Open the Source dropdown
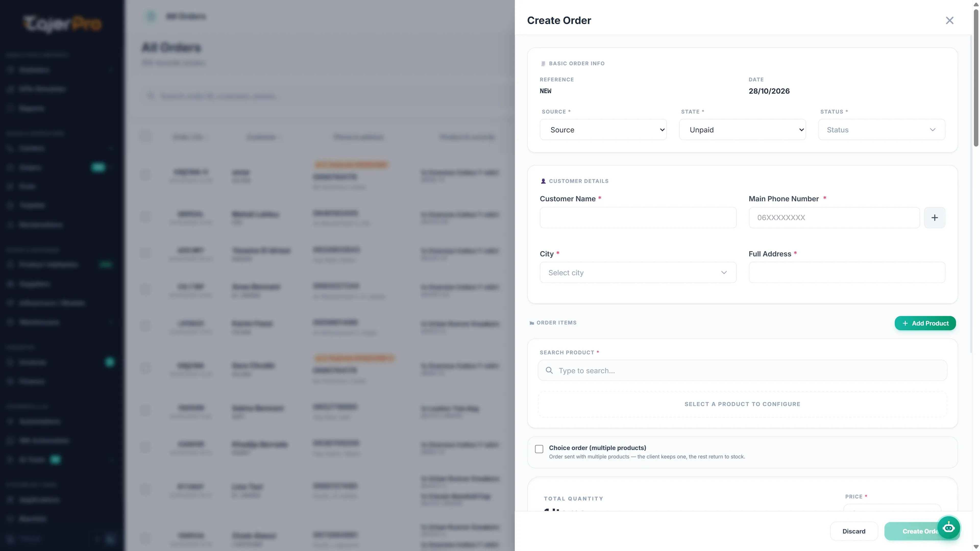980x551 pixels. pos(603,130)
